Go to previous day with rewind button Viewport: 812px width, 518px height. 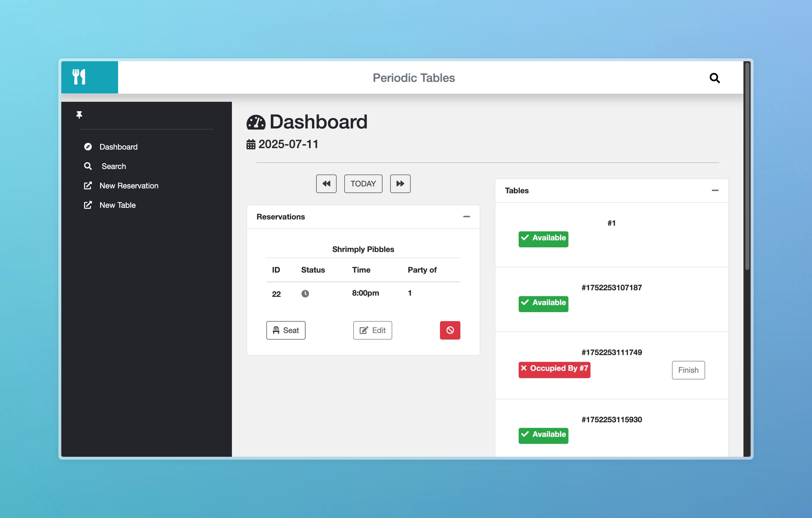coord(326,184)
